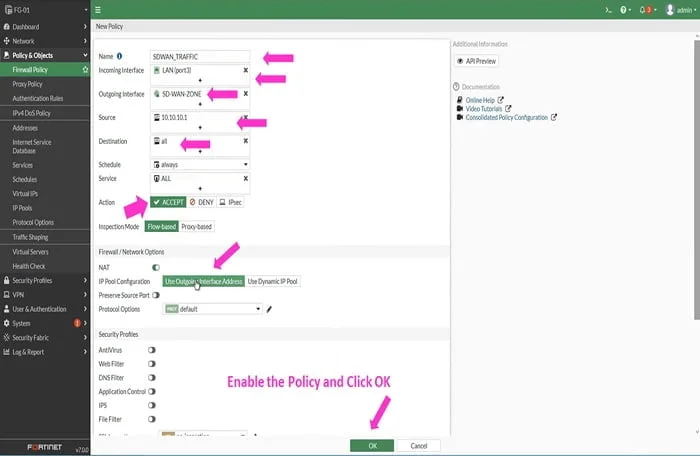Click the System warning badge icon

[77, 323]
